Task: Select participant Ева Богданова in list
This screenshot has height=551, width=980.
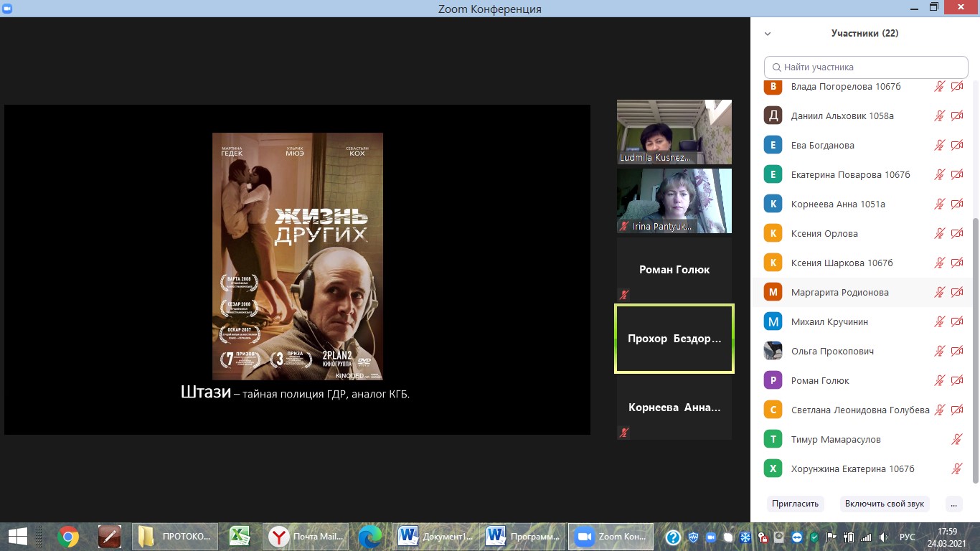Action: tap(862, 145)
